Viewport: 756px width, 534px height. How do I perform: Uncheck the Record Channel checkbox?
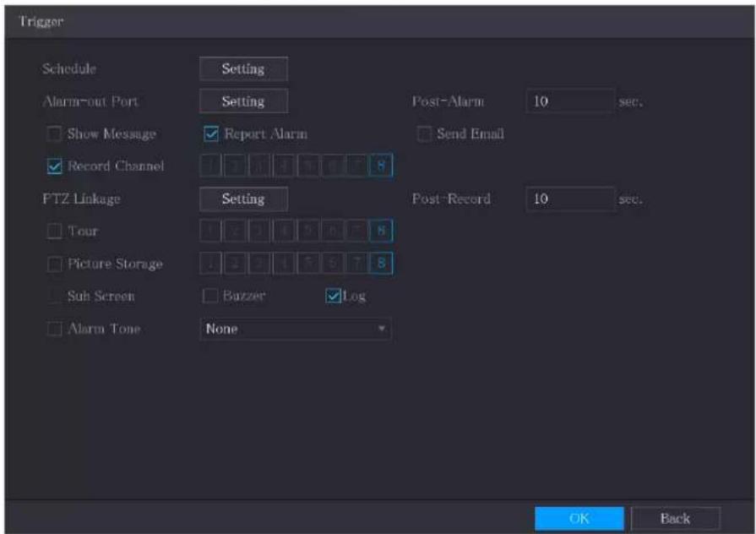coord(54,166)
